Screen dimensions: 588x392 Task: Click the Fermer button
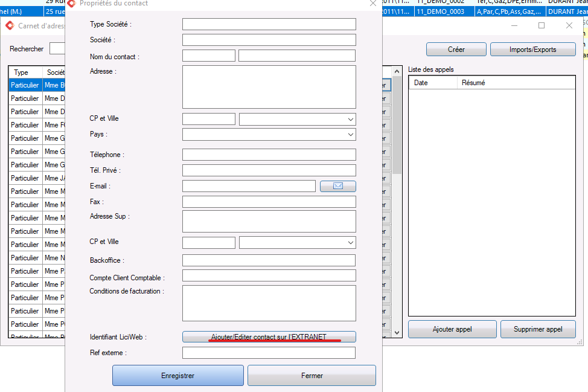click(312, 376)
